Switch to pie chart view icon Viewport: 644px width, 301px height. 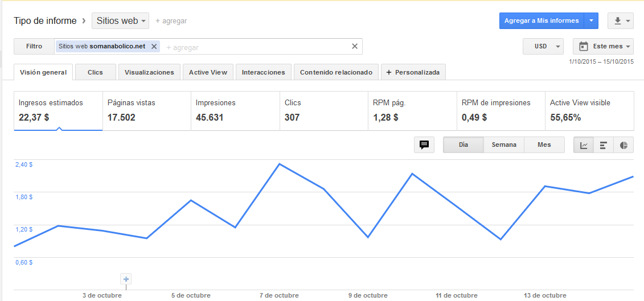click(x=624, y=145)
